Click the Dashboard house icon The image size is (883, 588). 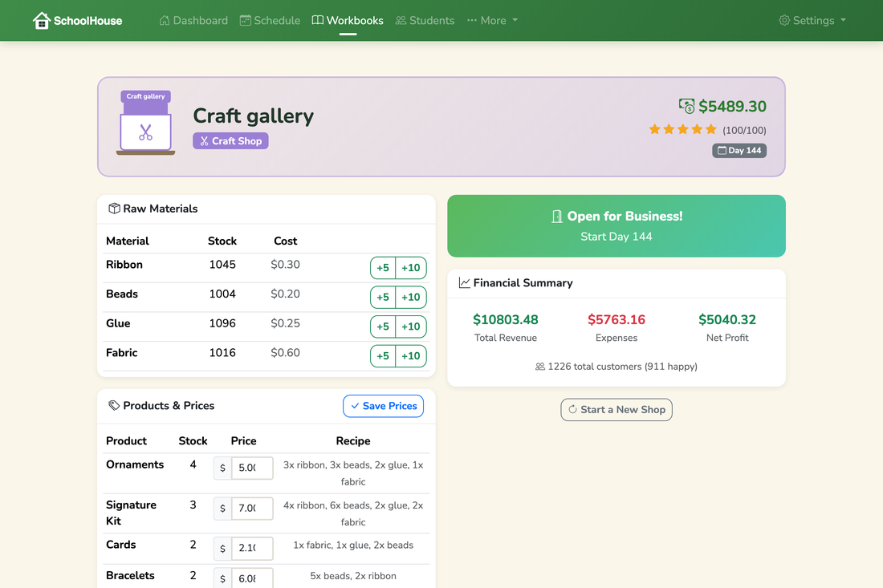pos(165,20)
